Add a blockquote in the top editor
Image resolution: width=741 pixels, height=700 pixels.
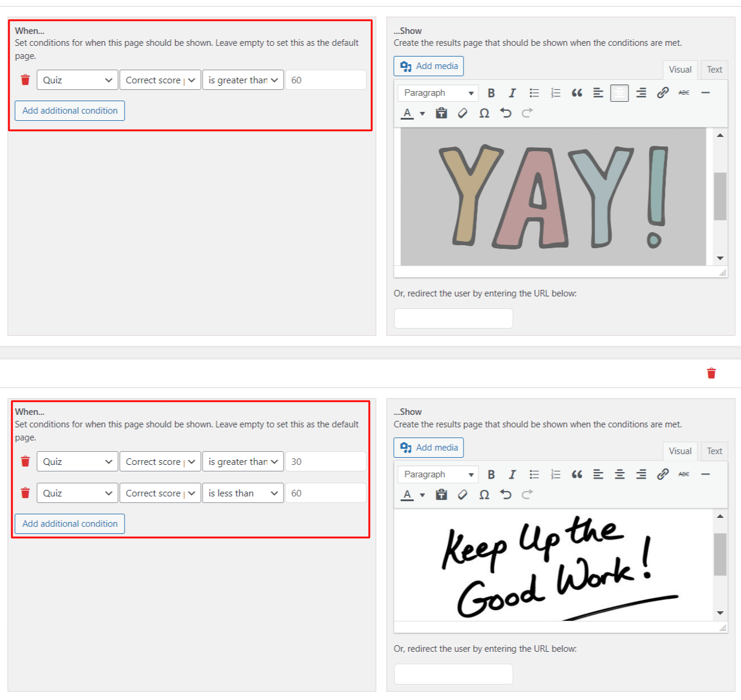click(x=577, y=93)
